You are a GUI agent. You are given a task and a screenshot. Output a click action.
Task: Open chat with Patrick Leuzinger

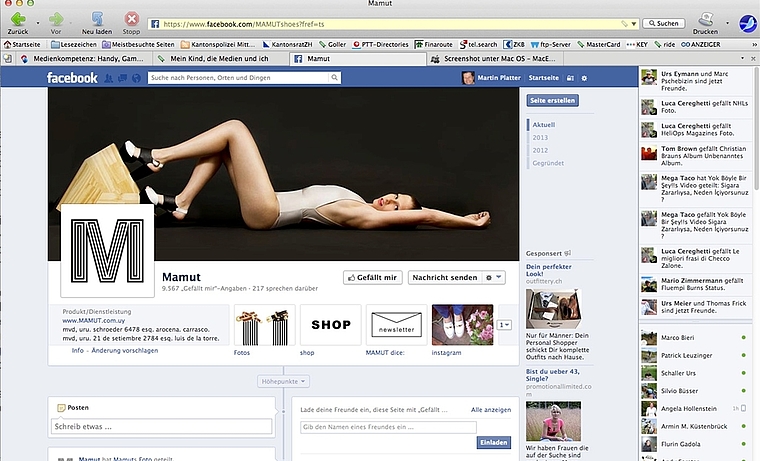[x=694, y=355]
